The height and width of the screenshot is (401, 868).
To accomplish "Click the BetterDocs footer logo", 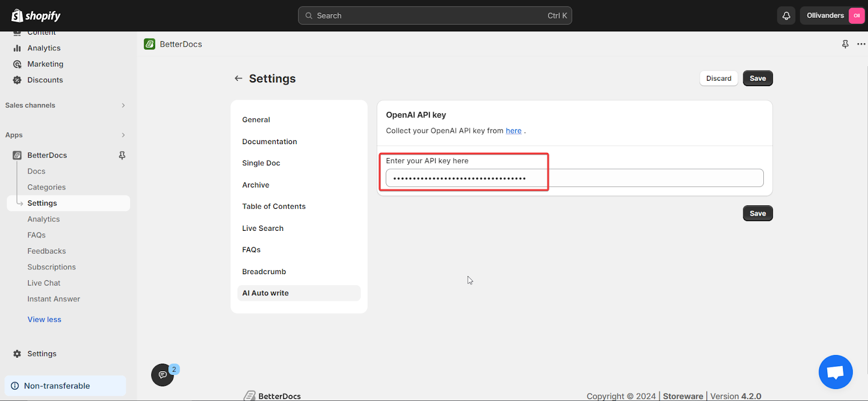I will point(272,396).
